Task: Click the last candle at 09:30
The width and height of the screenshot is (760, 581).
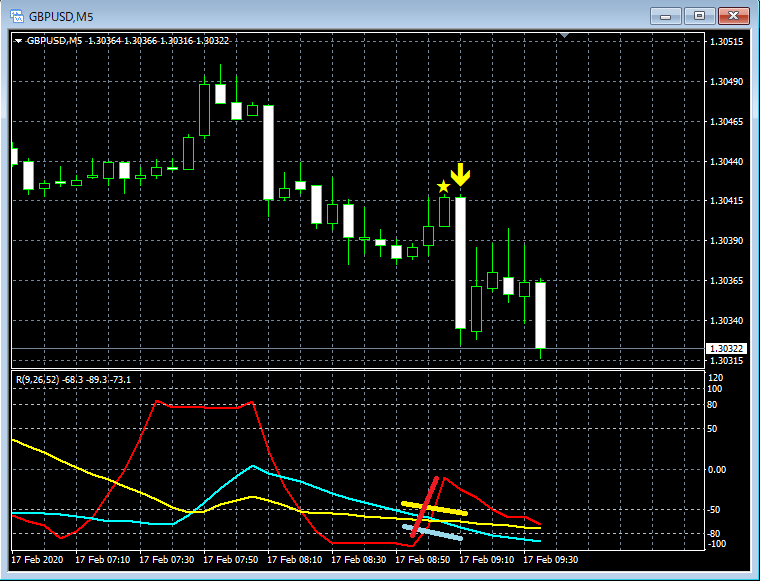Action: (540, 315)
